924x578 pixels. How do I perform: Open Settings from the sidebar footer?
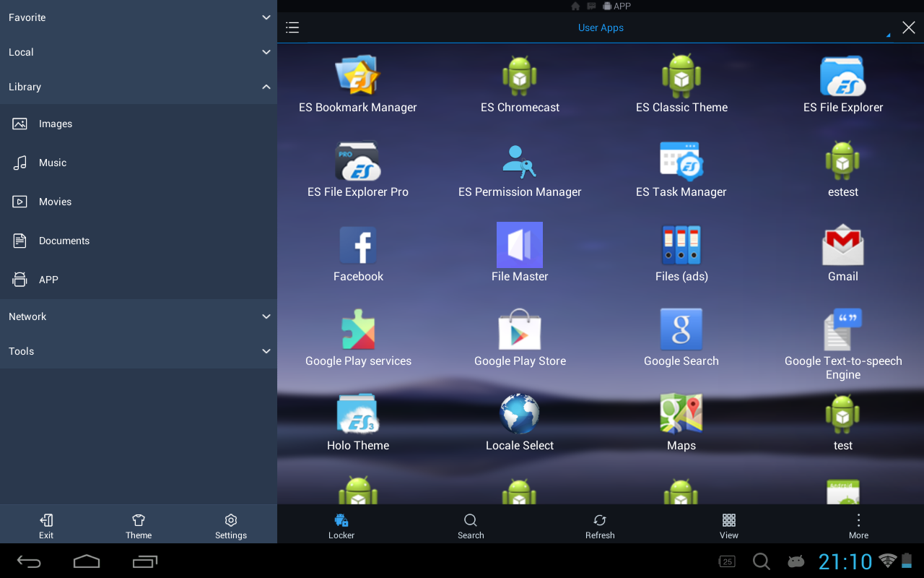coord(231,525)
